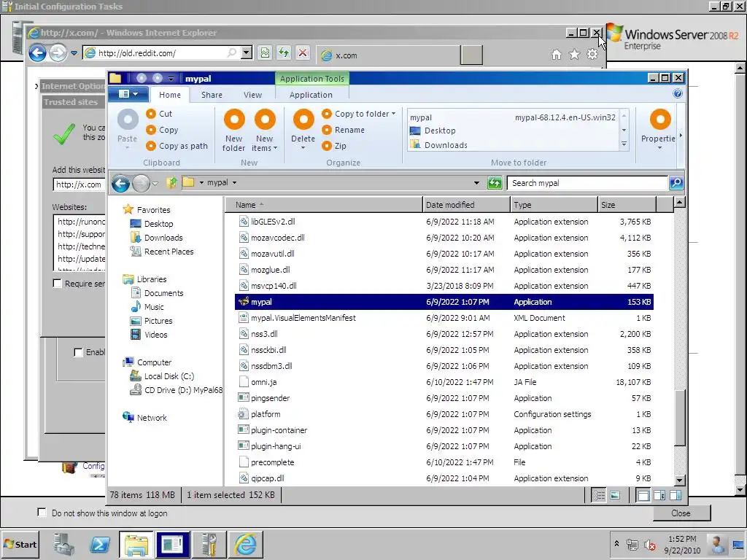
Task: Open PowerShell from the taskbar
Action: coord(100,544)
